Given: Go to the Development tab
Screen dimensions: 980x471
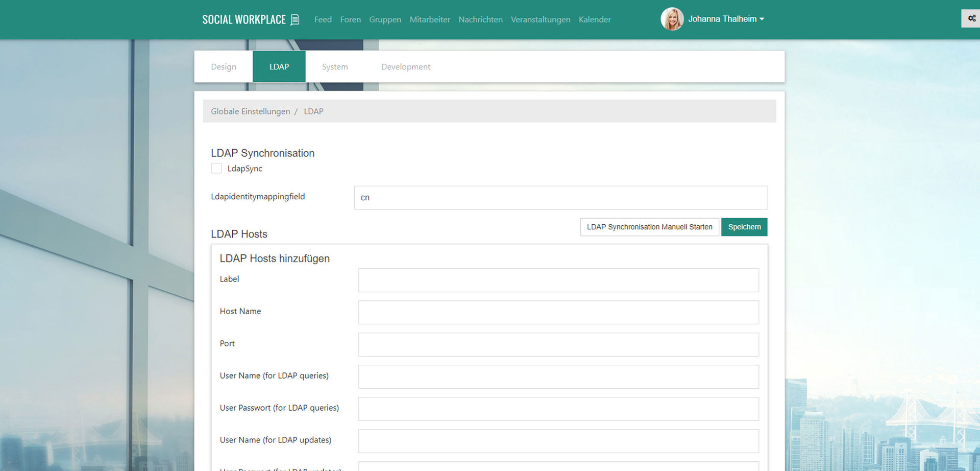Looking at the screenshot, I should pyautogui.click(x=405, y=67).
